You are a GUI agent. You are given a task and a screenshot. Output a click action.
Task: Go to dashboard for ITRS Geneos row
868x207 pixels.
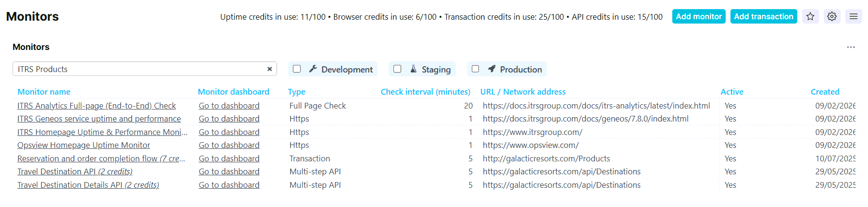click(229, 119)
